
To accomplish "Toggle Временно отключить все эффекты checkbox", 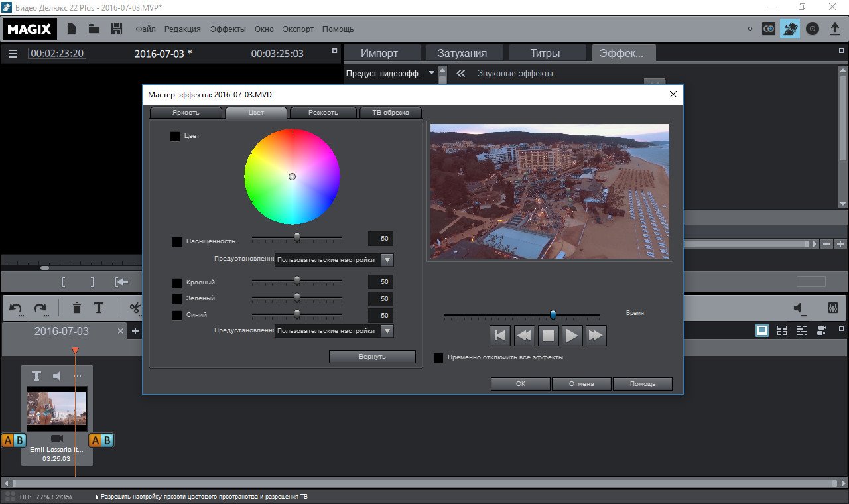I will 438,358.
